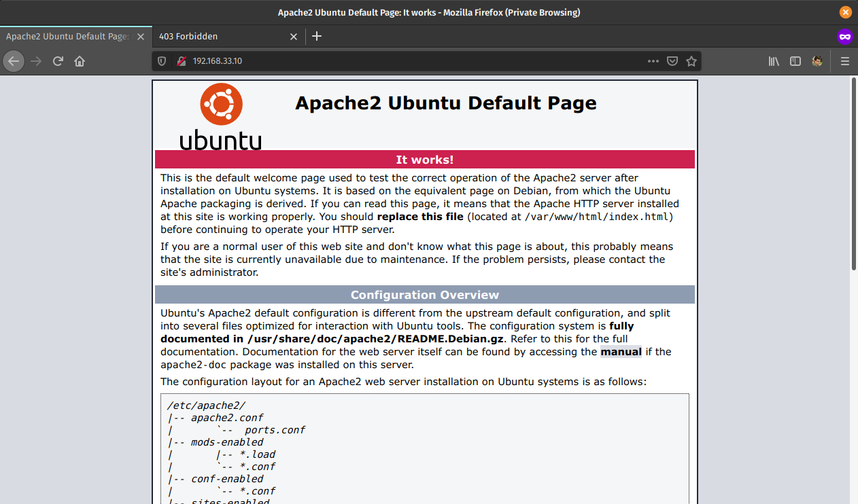The height and width of the screenshot is (504, 858).
Task: Open the Firefox account avatar
Action: (817, 61)
